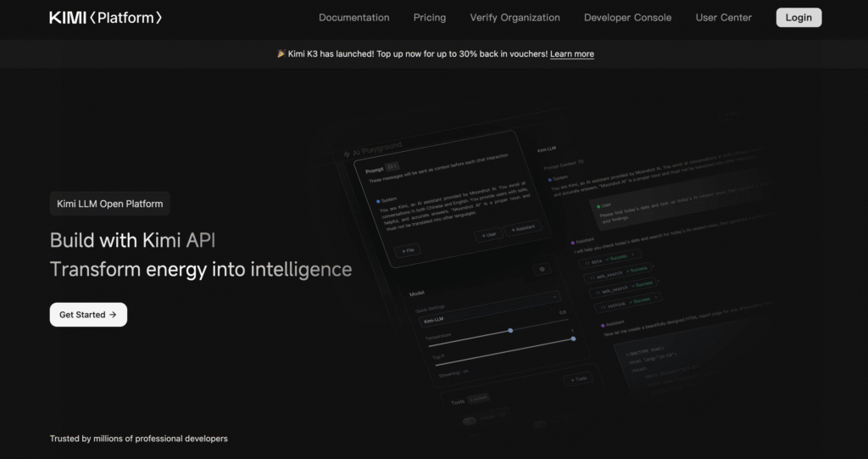Go to the Pricing page
The image size is (868, 459).
430,18
